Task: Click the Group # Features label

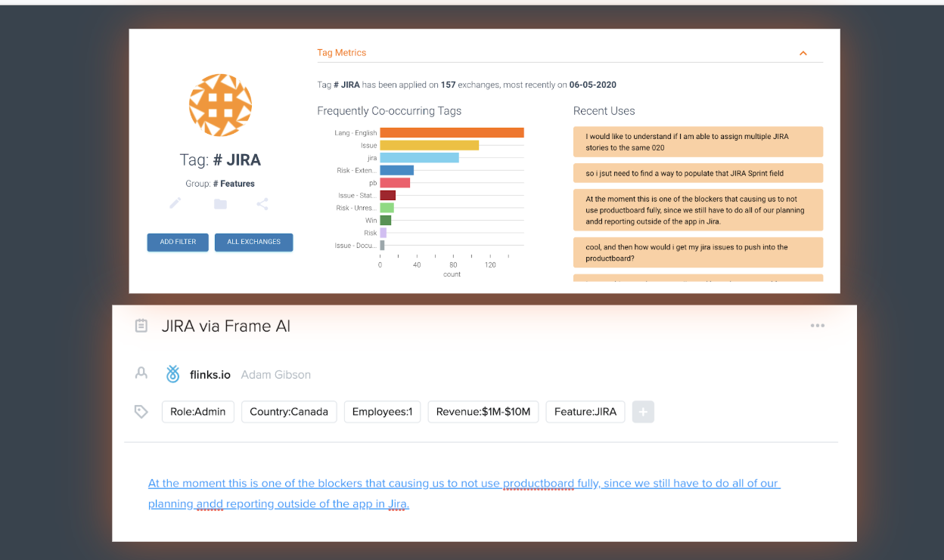Action: click(220, 184)
